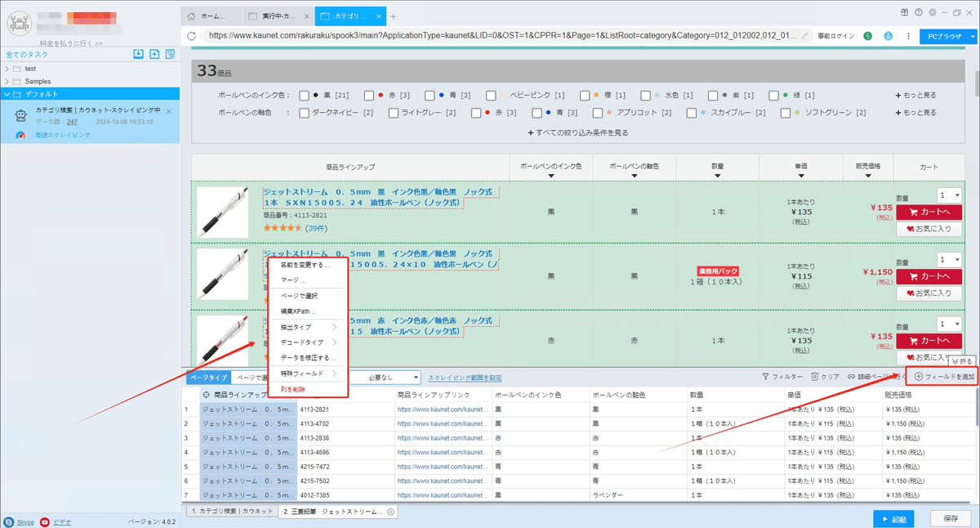Open the 抽出タイプ submenu
This screenshot has width=980, height=528.
click(308, 327)
